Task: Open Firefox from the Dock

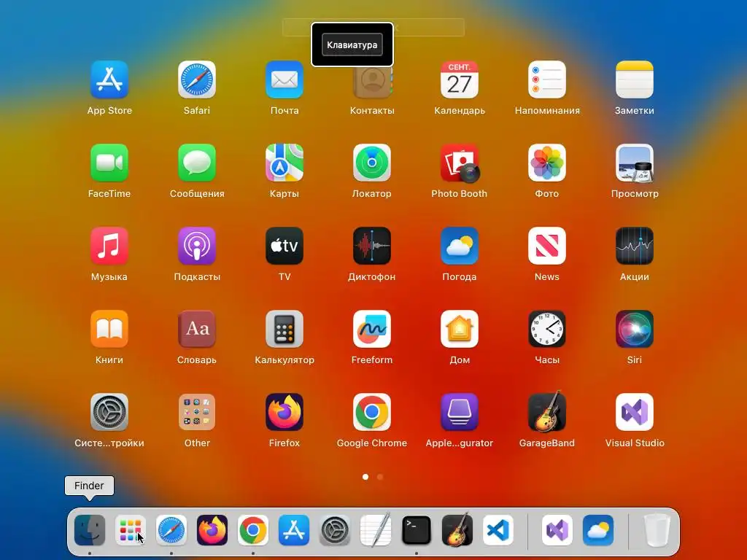Action: click(x=212, y=530)
